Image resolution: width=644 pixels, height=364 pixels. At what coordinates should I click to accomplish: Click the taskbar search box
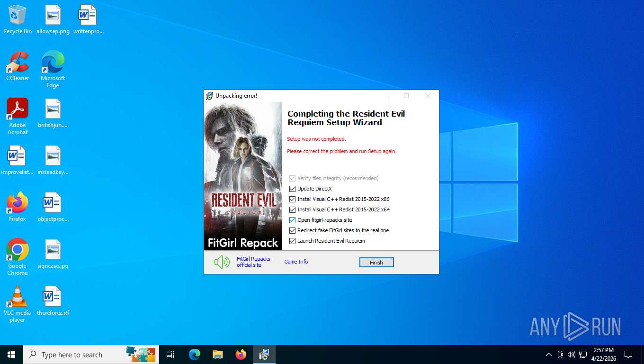coord(91,355)
